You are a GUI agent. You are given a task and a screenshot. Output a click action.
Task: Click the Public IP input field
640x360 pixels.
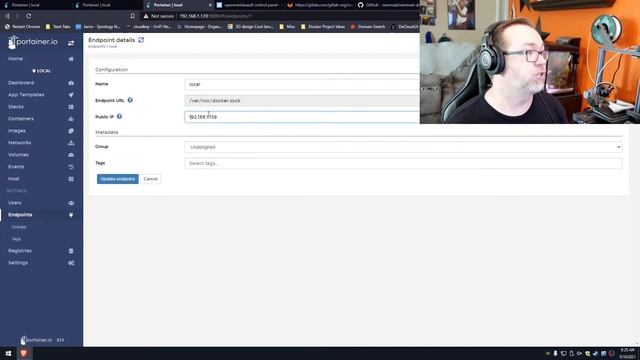302,117
